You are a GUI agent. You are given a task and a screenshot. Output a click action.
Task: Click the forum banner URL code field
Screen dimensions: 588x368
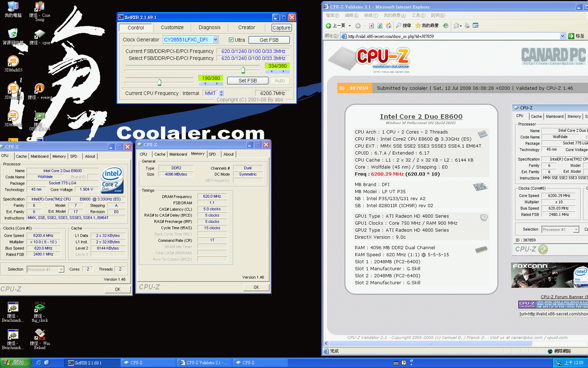click(553, 314)
